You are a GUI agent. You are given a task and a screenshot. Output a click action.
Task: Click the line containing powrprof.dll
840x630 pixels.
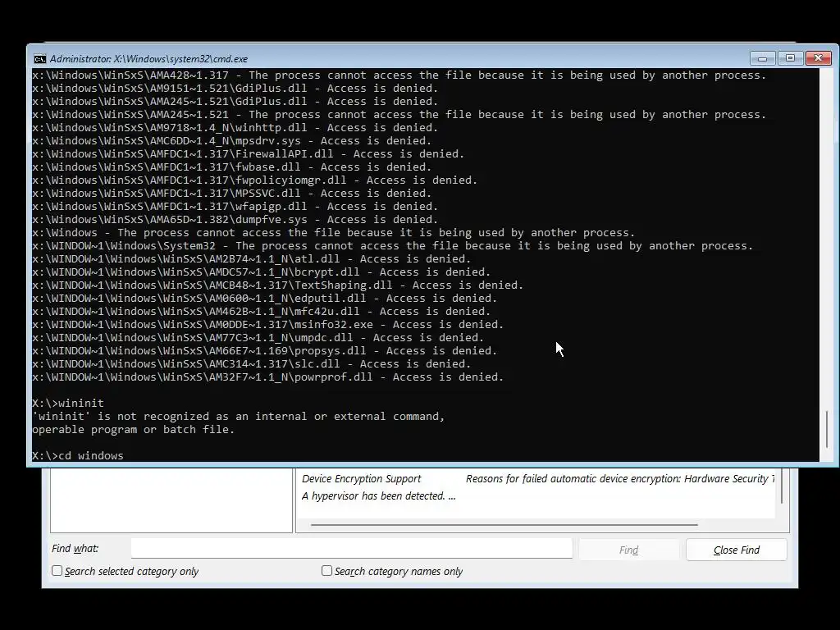(268, 377)
